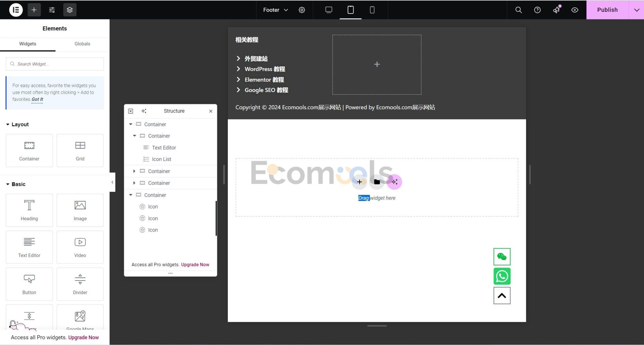
Task: Switch to mobile preview mode
Action: tap(372, 10)
